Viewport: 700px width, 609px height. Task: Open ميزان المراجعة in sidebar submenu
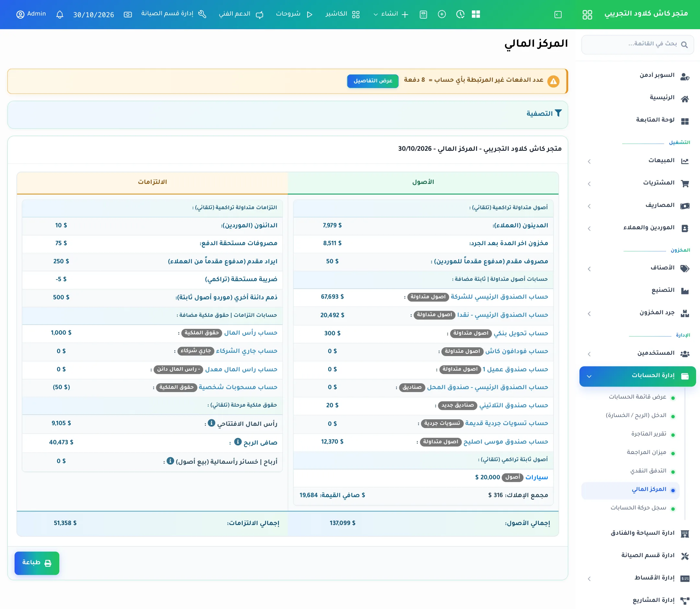[x=646, y=452]
